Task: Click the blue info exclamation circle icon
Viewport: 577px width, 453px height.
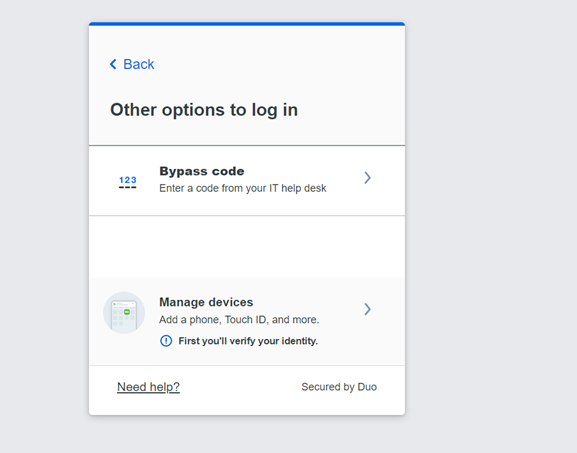Action: pyautogui.click(x=166, y=341)
